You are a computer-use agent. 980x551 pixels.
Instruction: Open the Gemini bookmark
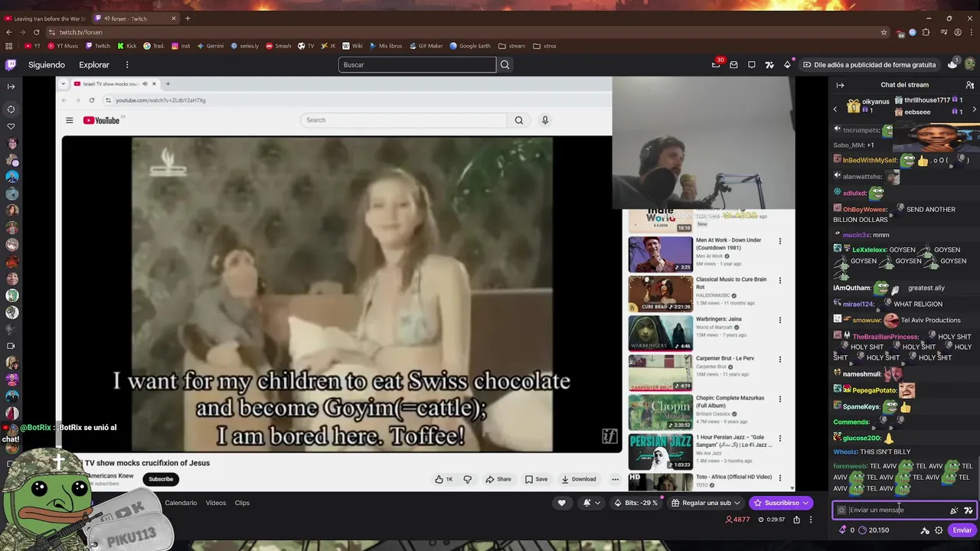coord(211,46)
